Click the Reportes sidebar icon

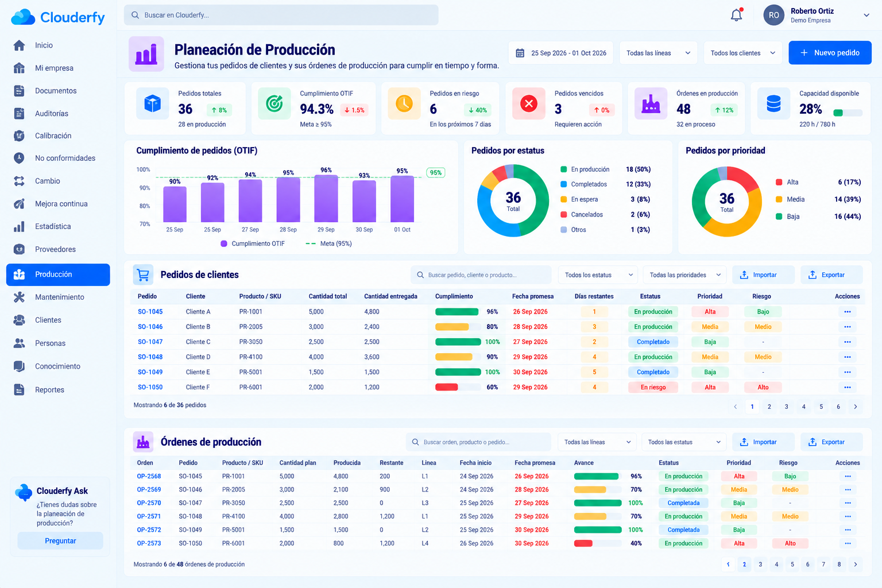(x=19, y=390)
